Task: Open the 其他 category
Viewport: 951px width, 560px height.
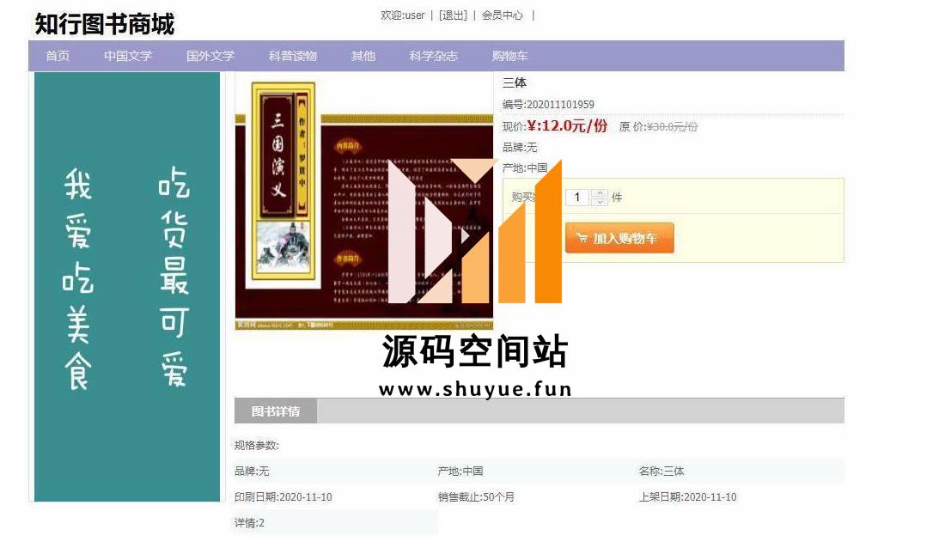Action: 363,56
